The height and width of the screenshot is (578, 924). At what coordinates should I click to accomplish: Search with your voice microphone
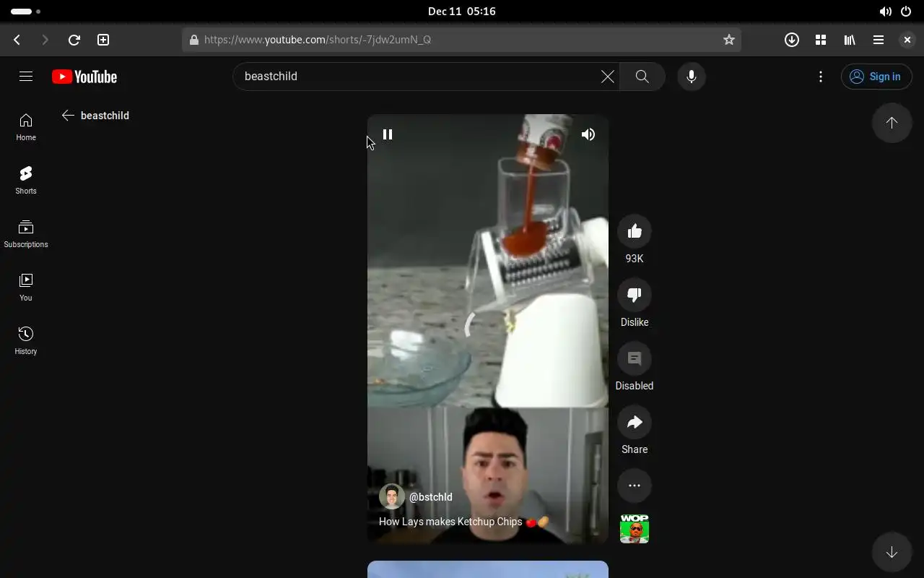(x=692, y=76)
